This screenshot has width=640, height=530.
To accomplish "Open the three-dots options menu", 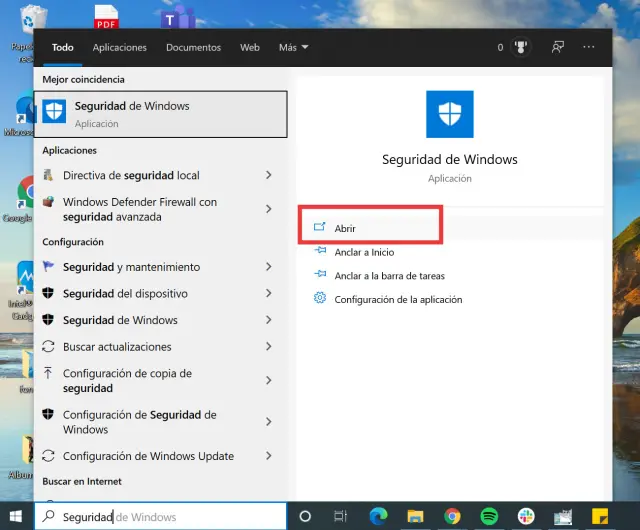I will click(x=589, y=47).
